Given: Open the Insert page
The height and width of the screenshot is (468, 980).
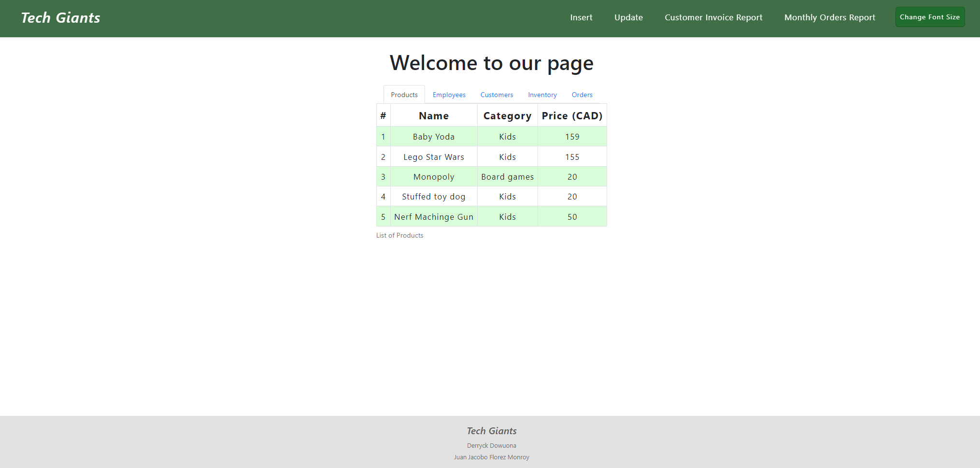Looking at the screenshot, I should [581, 17].
